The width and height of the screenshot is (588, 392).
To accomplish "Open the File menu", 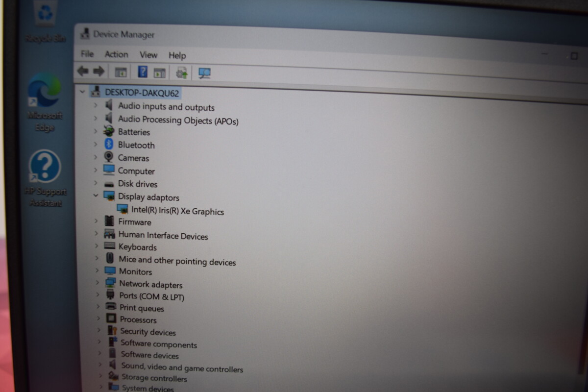I will pyautogui.click(x=87, y=54).
